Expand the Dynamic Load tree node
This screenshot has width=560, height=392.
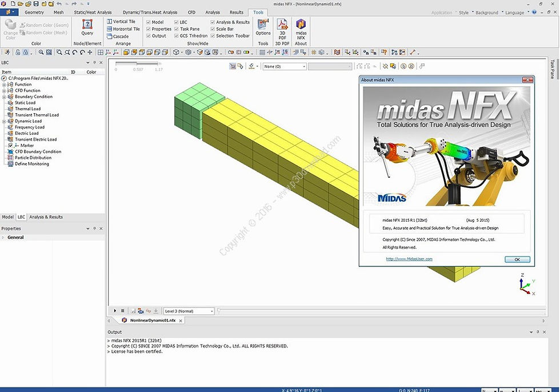tap(4, 121)
